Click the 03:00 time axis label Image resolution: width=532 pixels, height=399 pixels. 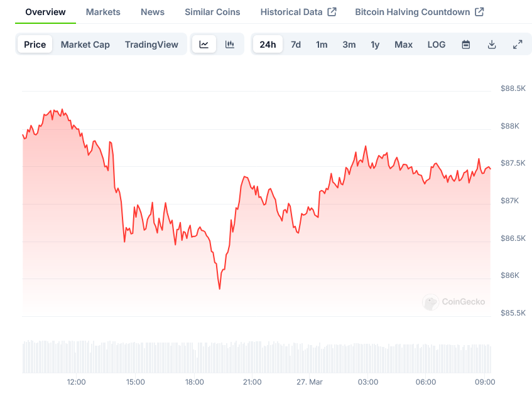pyautogui.click(x=368, y=382)
